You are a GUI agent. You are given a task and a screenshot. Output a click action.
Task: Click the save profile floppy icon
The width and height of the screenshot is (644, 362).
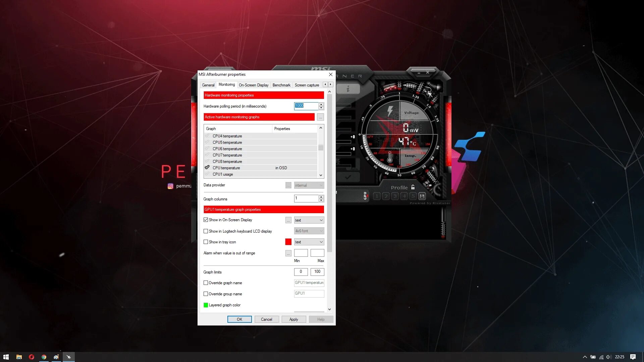tap(422, 196)
